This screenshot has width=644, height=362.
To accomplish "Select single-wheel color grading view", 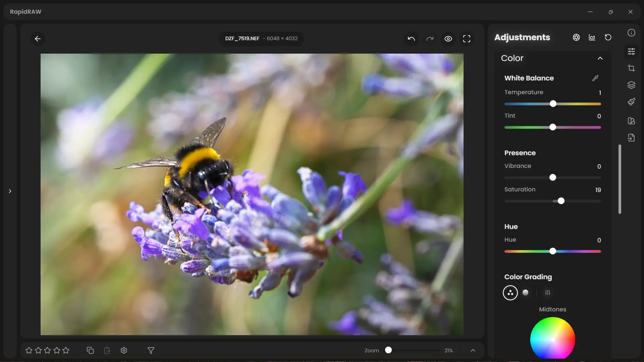I will tap(526, 293).
